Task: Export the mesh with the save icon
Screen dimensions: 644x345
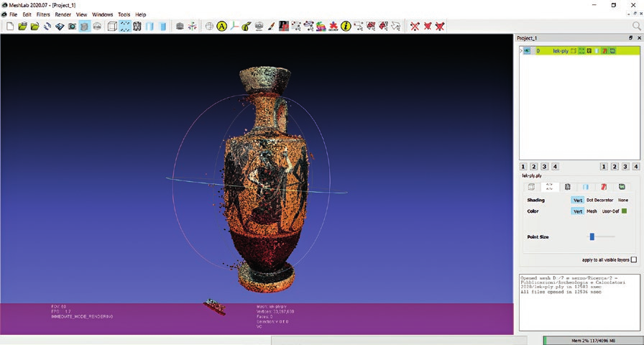Action: tap(60, 27)
